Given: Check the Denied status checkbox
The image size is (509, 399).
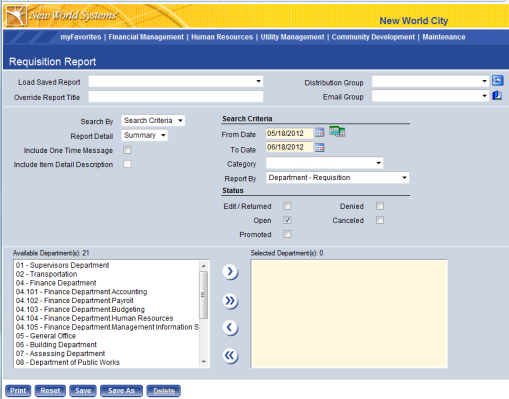Looking at the screenshot, I should coord(380,206).
